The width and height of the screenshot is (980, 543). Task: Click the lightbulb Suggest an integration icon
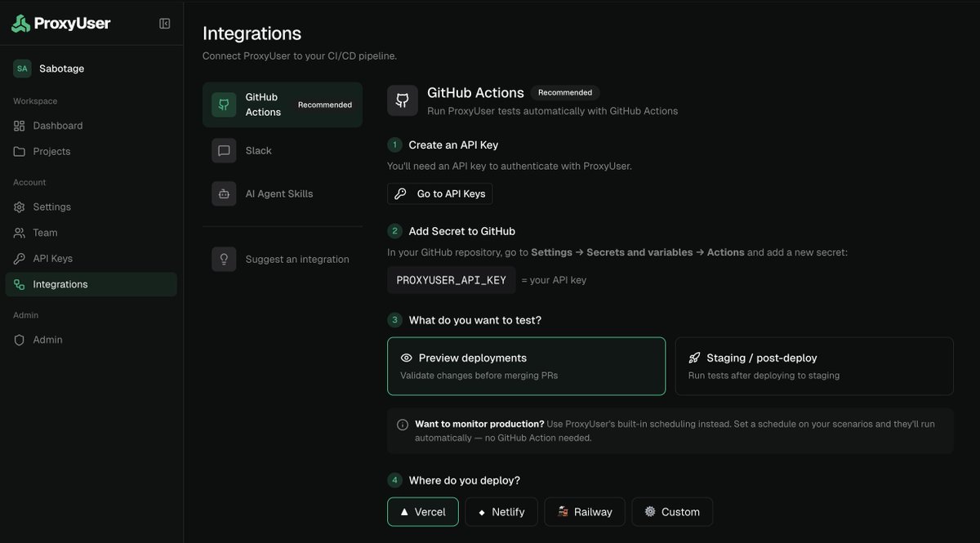(224, 259)
